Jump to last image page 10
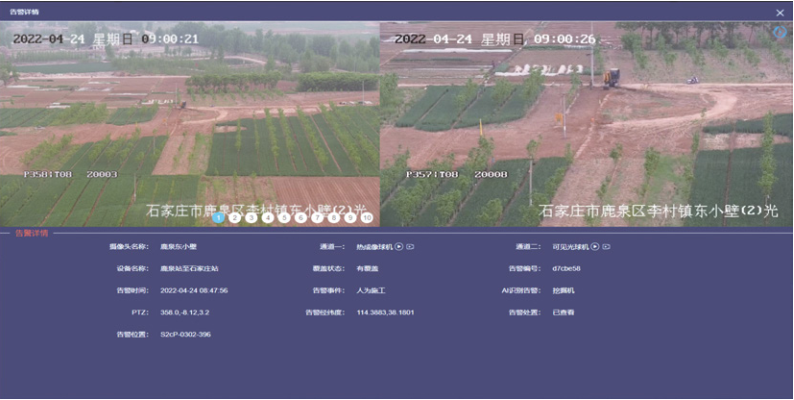Viewport: 794px width, 400px height. click(x=368, y=217)
